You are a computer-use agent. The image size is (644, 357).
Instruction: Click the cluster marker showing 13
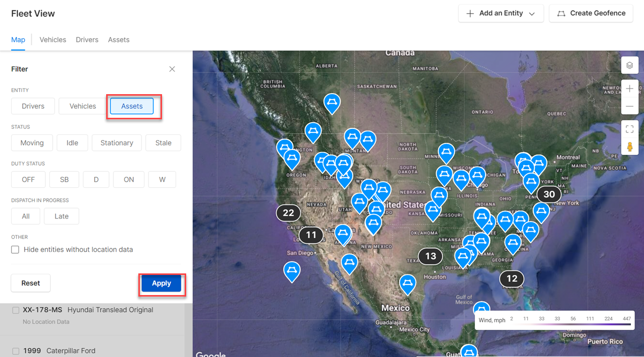[x=431, y=256]
